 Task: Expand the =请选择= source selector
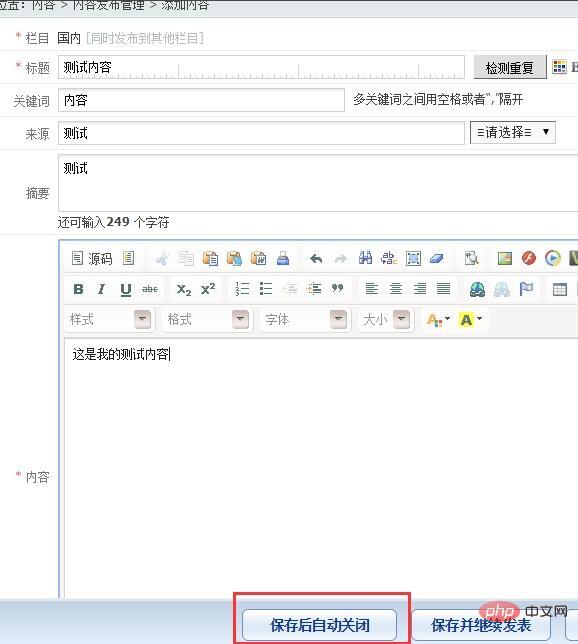(x=513, y=132)
